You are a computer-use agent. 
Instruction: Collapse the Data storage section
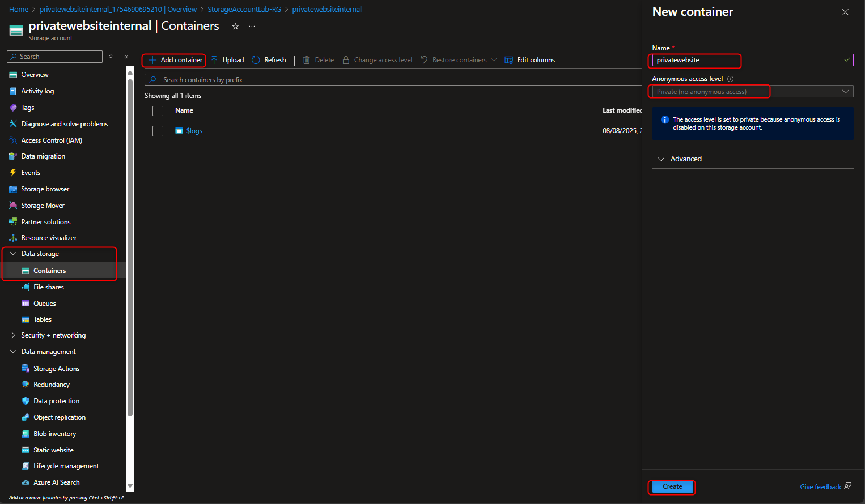[x=13, y=253]
